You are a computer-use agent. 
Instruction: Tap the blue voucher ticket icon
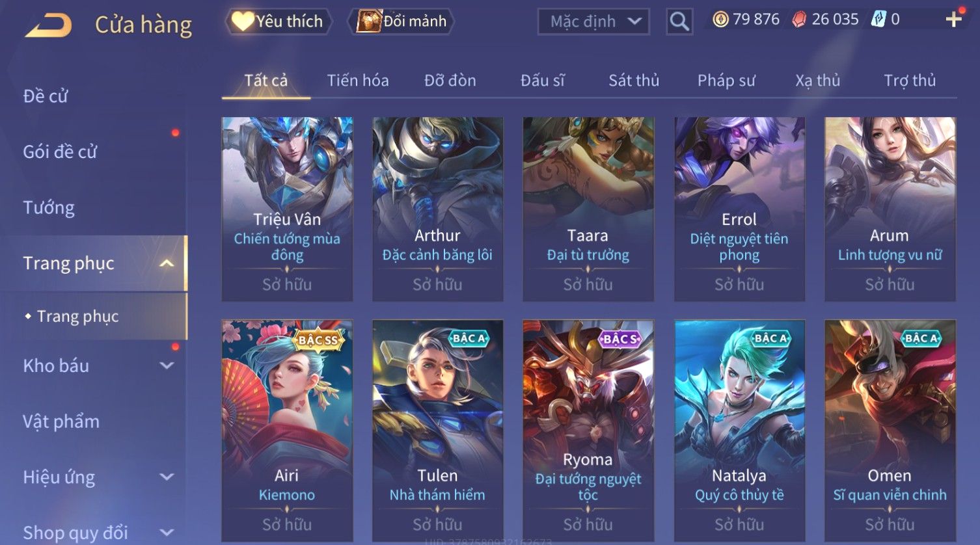878,20
